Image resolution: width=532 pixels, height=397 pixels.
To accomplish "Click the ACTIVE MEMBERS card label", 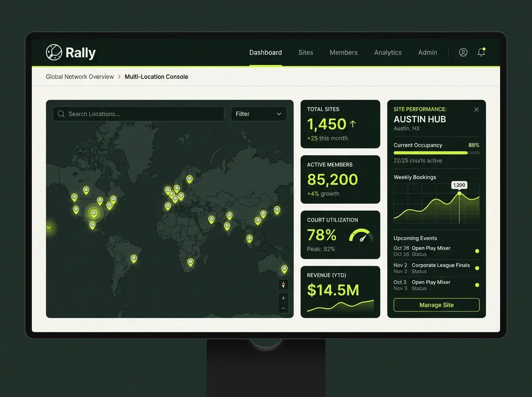I will point(330,164).
